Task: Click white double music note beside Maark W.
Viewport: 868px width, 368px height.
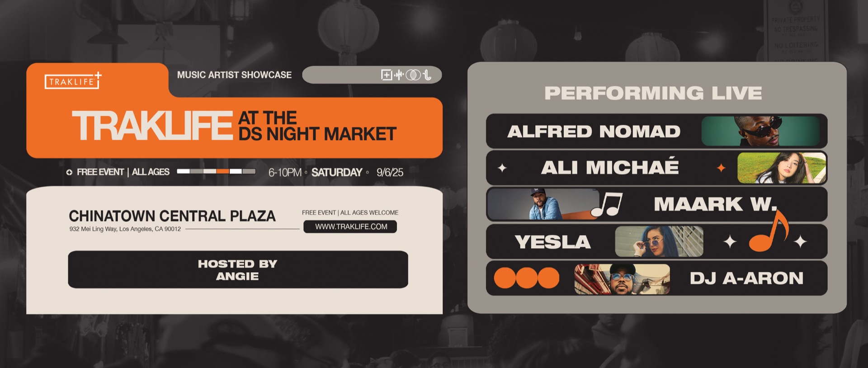Action: point(607,204)
